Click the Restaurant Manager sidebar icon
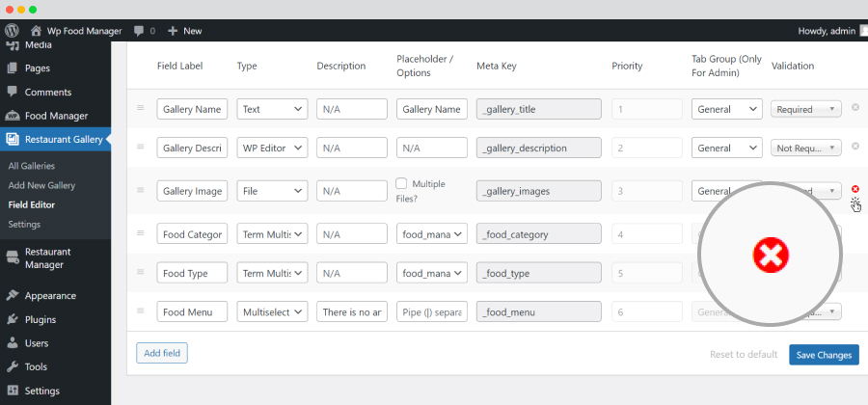 13,257
